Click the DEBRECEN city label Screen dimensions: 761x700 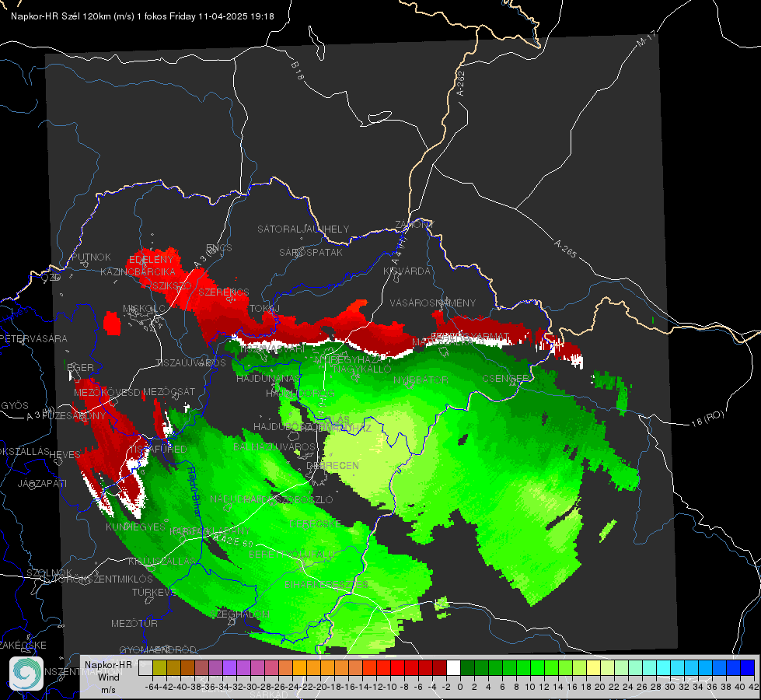[333, 465]
